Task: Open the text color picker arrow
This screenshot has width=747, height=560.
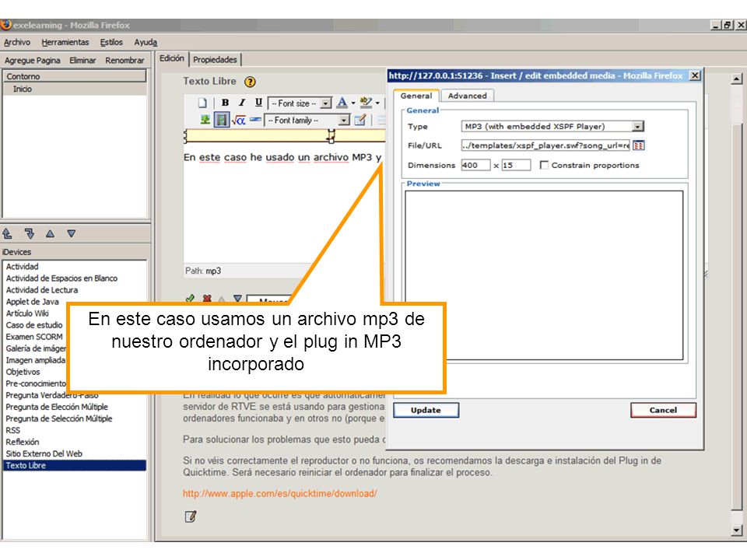Action: click(353, 103)
